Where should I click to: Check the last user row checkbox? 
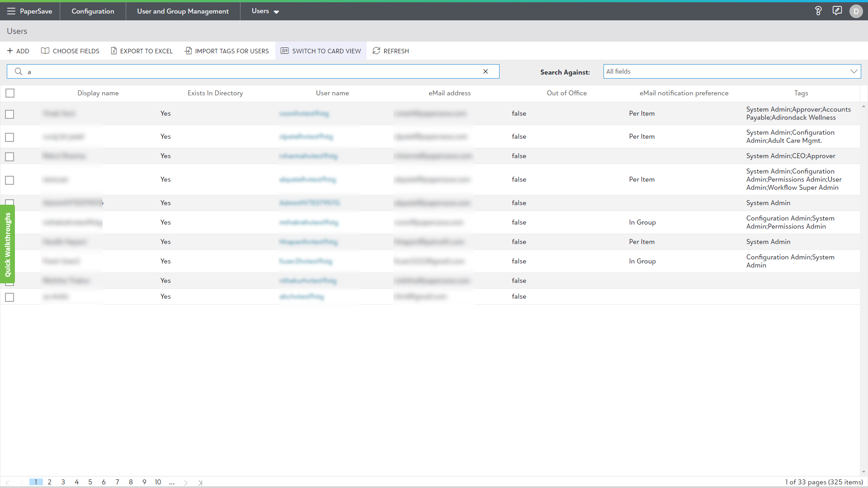coord(9,297)
